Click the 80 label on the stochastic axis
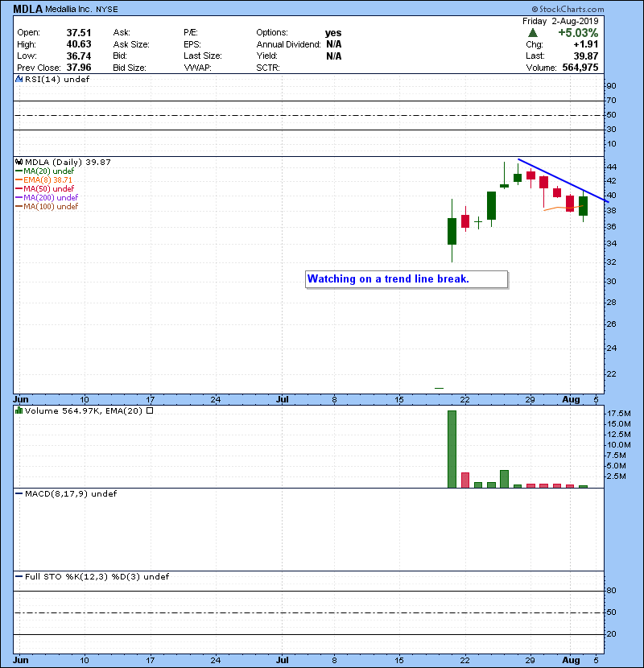This screenshot has width=644, height=668. click(x=612, y=591)
